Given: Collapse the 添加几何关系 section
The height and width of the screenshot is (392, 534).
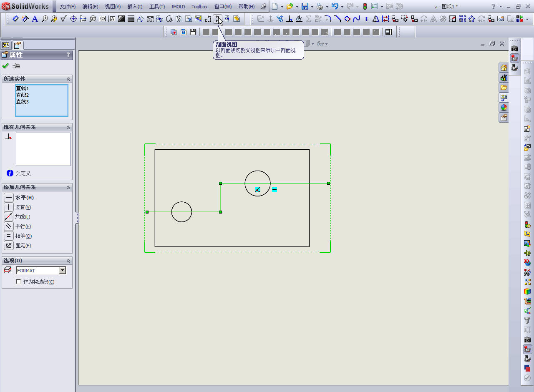Looking at the screenshot, I should 68,188.
